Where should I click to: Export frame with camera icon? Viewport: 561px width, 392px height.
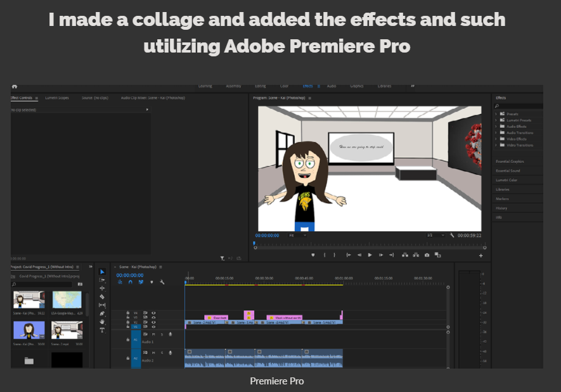tap(427, 255)
